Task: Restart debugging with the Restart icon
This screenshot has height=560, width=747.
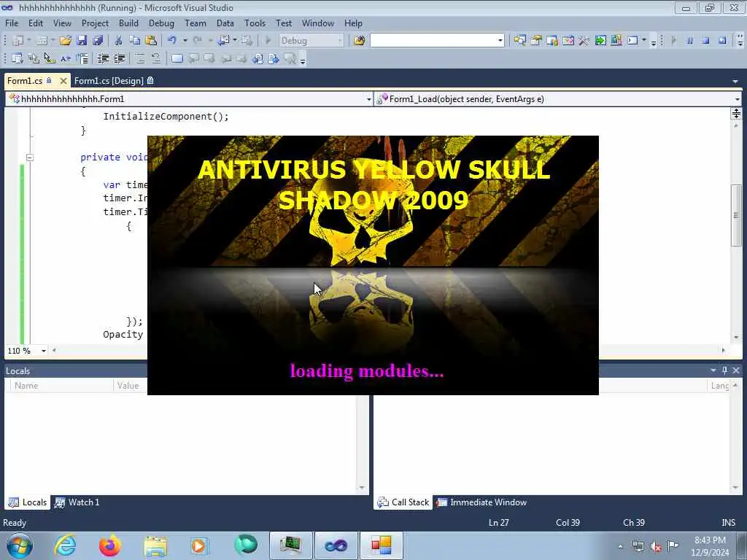Action: 722,41
